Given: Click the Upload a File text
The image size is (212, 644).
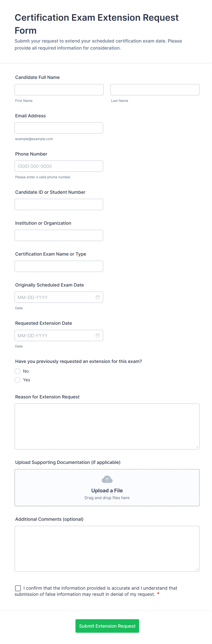Looking at the screenshot, I should [x=107, y=491].
